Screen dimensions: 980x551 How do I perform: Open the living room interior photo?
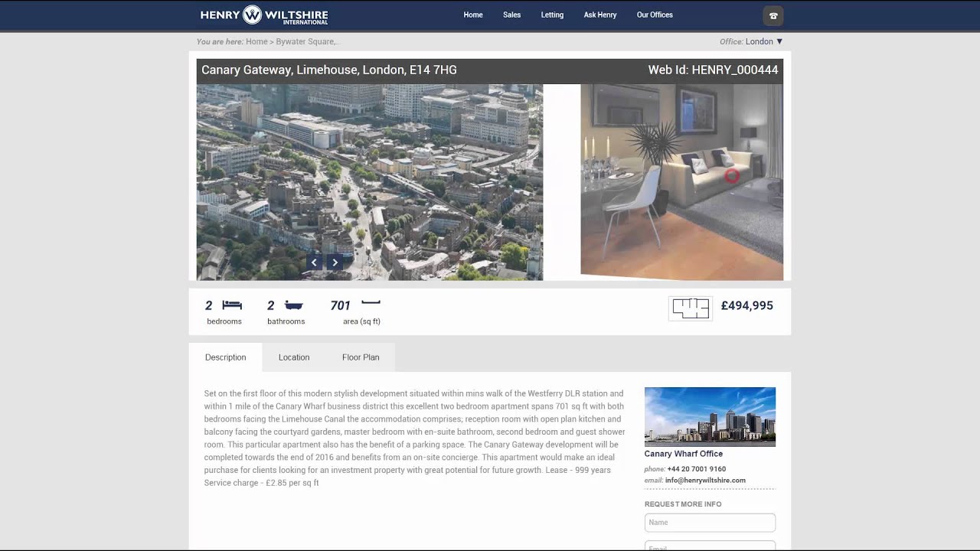tap(681, 182)
